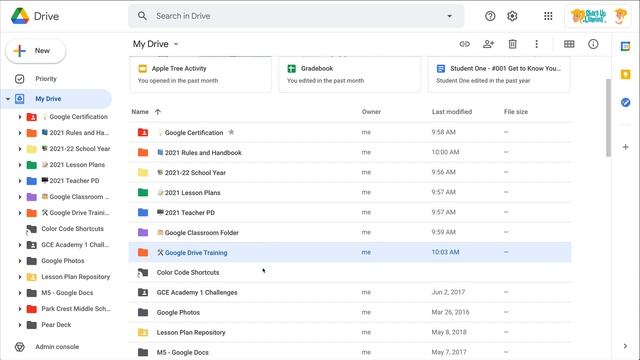Click the search magnifier icon
The height and width of the screenshot is (360, 640).
(142, 16)
